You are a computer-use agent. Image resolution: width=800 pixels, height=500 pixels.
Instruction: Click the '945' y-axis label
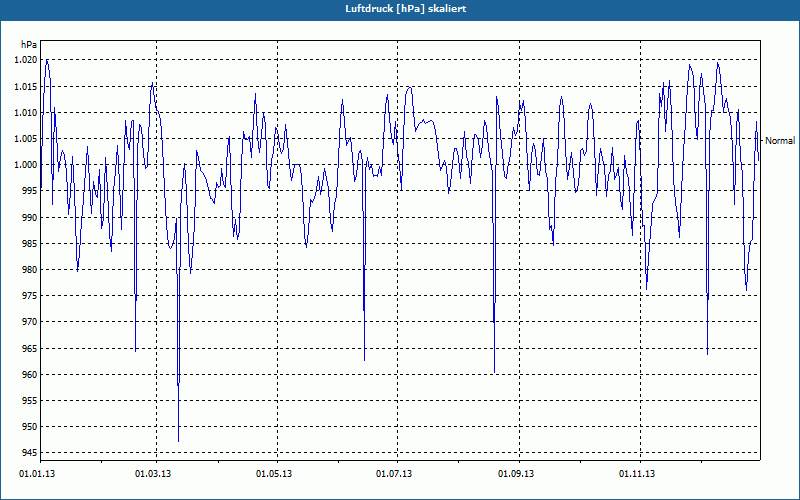pos(30,453)
